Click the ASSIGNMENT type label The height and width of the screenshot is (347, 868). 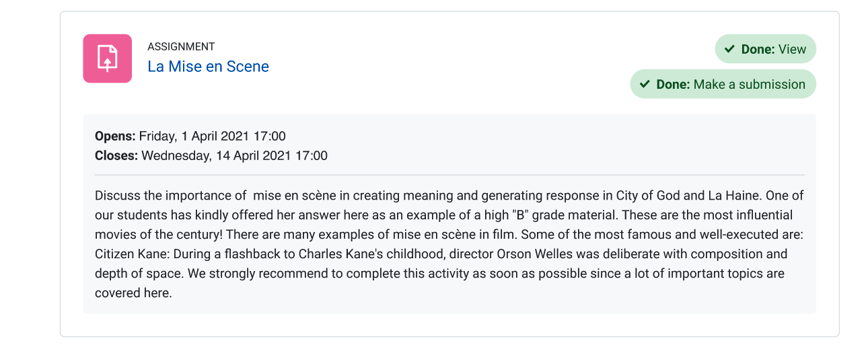pyautogui.click(x=181, y=46)
